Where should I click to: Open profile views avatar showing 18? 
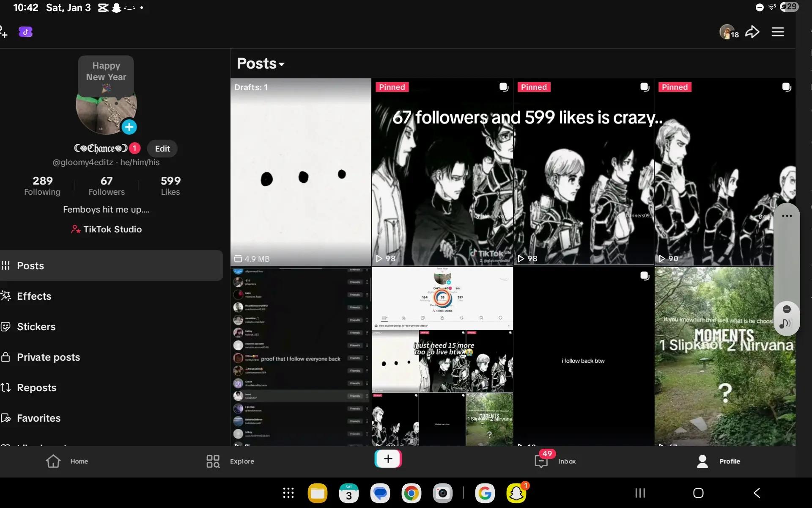[729, 32]
